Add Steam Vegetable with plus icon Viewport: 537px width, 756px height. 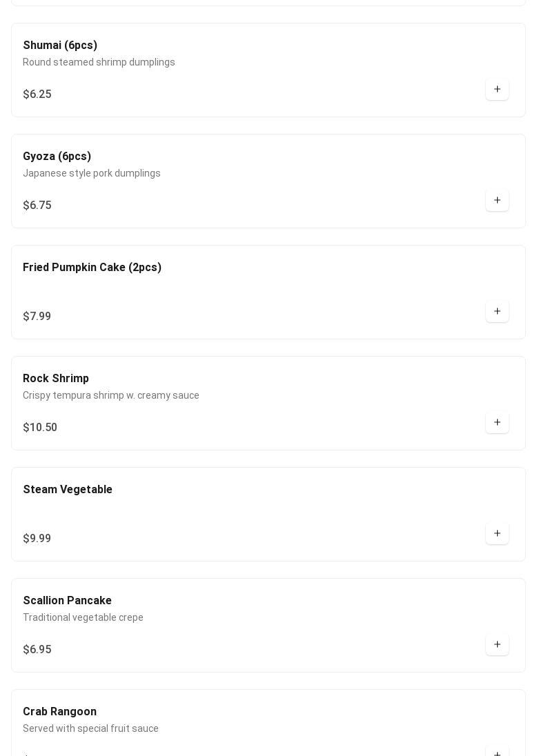497,533
